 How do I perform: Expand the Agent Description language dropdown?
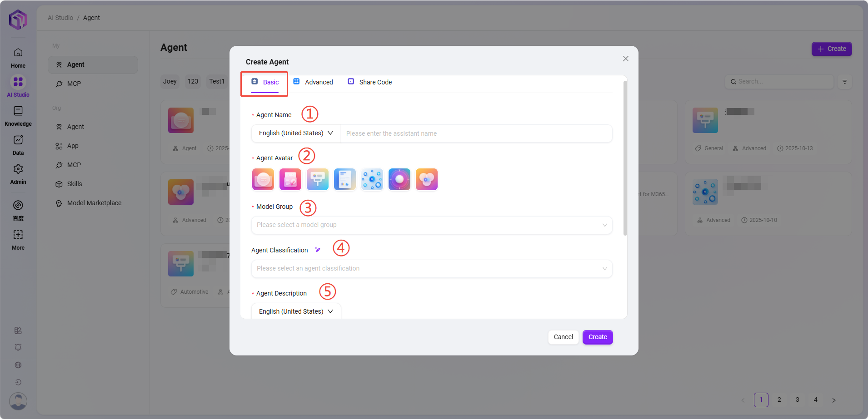(x=296, y=311)
